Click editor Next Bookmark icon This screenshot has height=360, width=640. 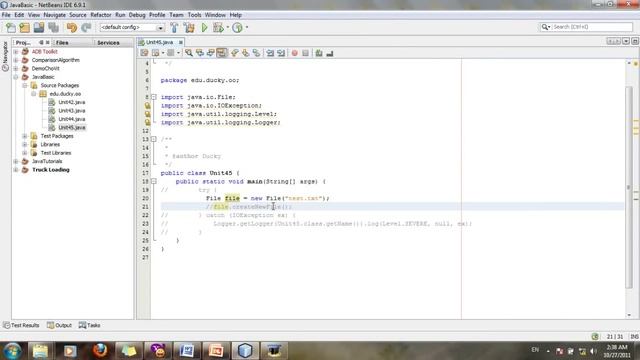(x=245, y=53)
